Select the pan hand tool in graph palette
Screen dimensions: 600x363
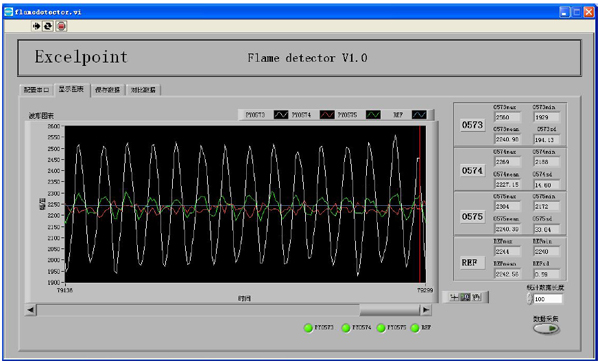(476, 297)
